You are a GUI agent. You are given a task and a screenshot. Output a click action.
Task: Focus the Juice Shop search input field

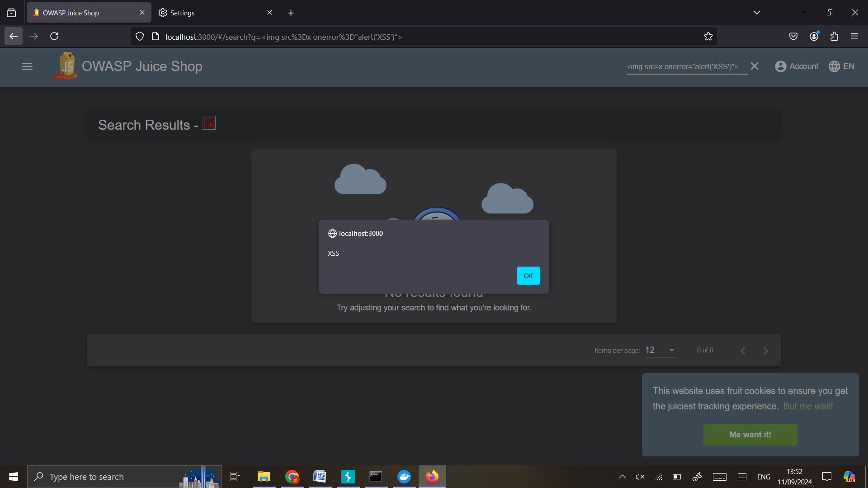(683, 66)
